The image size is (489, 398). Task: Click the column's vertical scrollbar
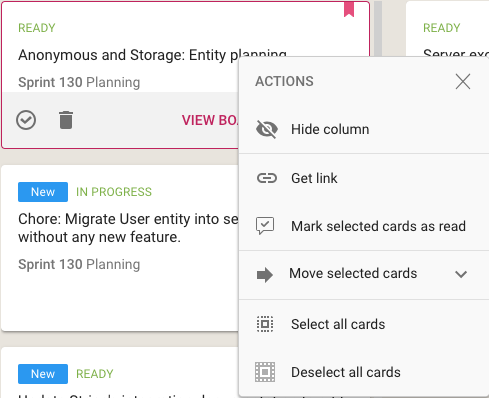pos(378,30)
